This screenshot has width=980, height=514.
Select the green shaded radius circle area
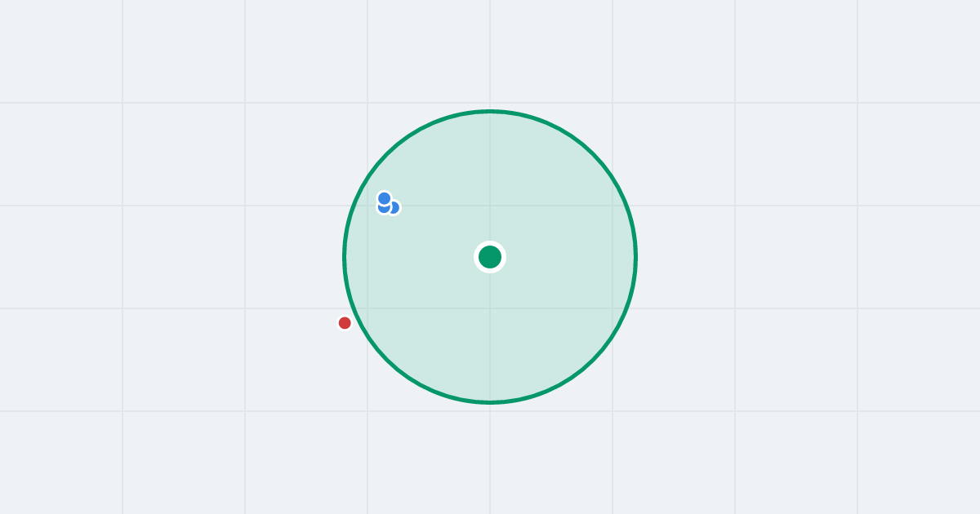click(490, 257)
